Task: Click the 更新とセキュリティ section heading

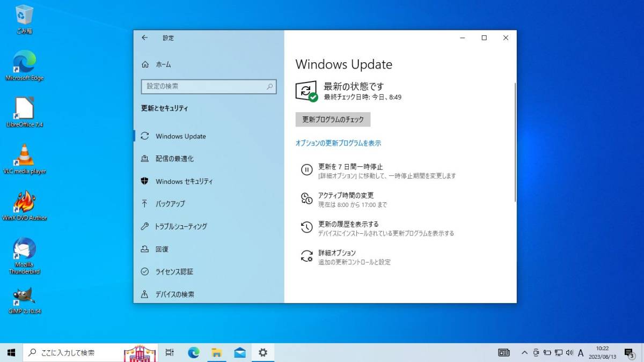Action: click(x=165, y=108)
